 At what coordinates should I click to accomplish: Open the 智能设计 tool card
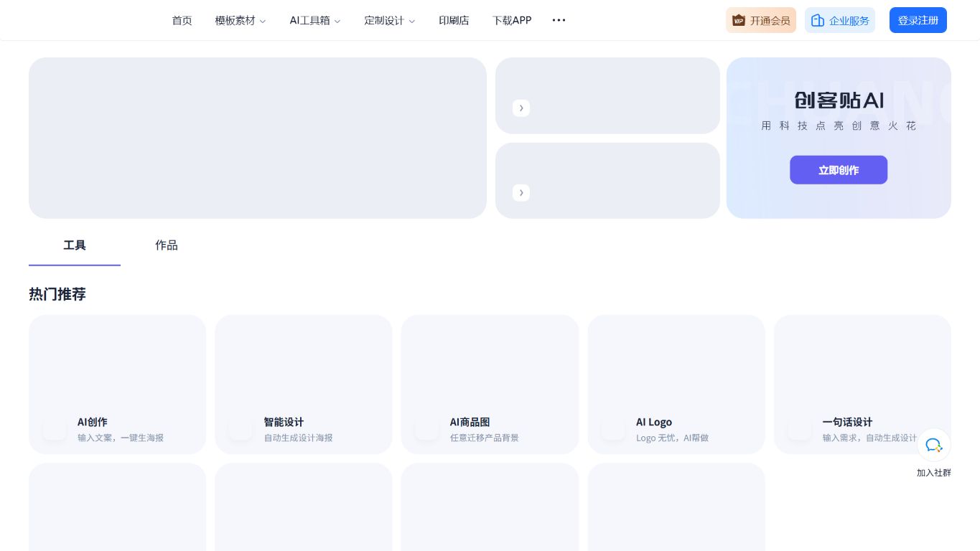point(304,385)
